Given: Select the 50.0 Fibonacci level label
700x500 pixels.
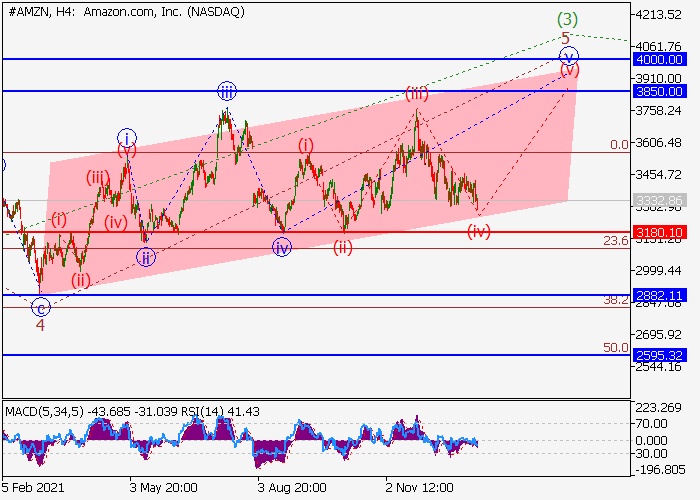Looking at the screenshot, I should (616, 348).
